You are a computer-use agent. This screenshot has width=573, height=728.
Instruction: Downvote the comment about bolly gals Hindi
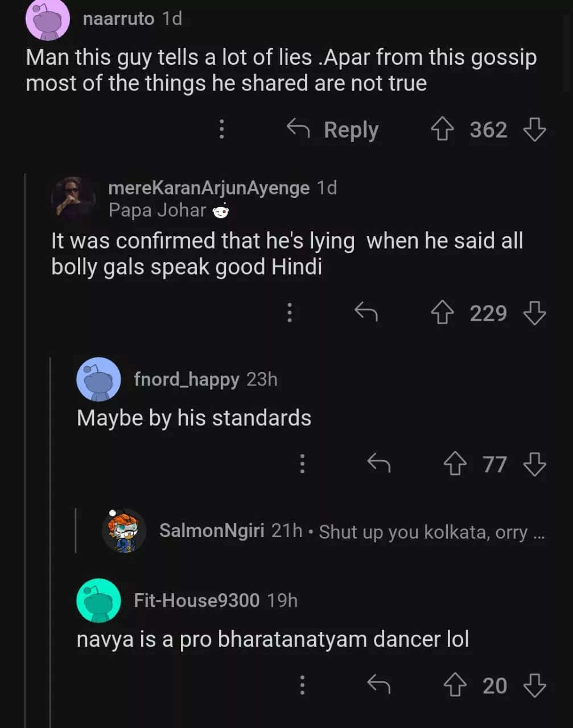pyautogui.click(x=534, y=313)
